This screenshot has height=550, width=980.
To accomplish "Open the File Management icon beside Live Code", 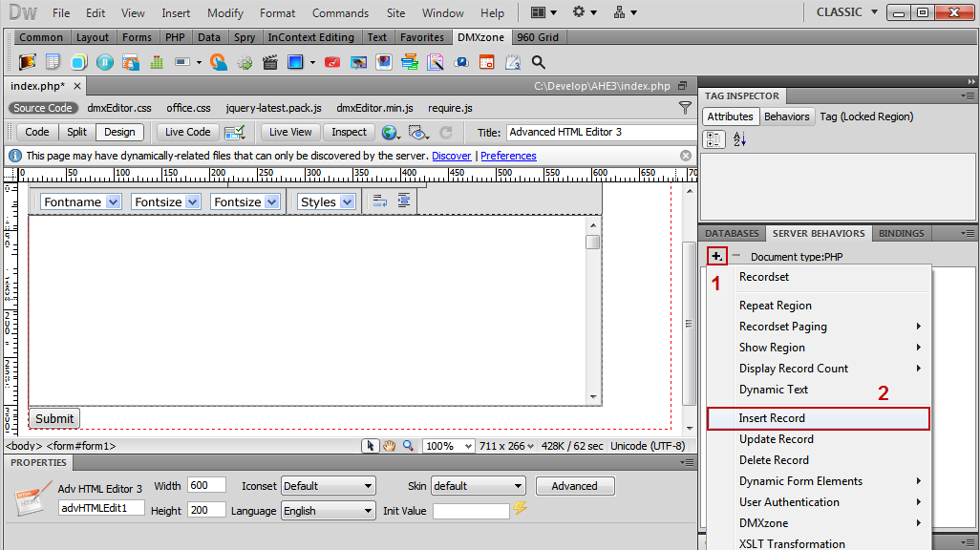I will click(235, 132).
